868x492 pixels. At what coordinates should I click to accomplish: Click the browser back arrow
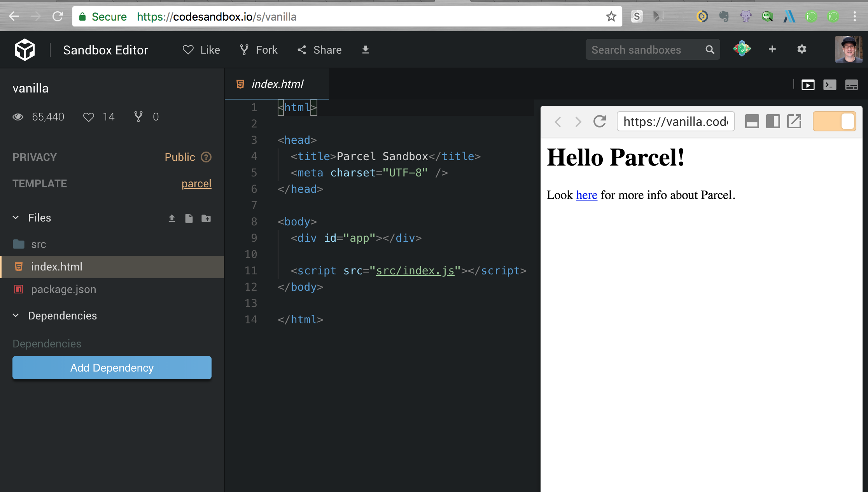(x=14, y=16)
